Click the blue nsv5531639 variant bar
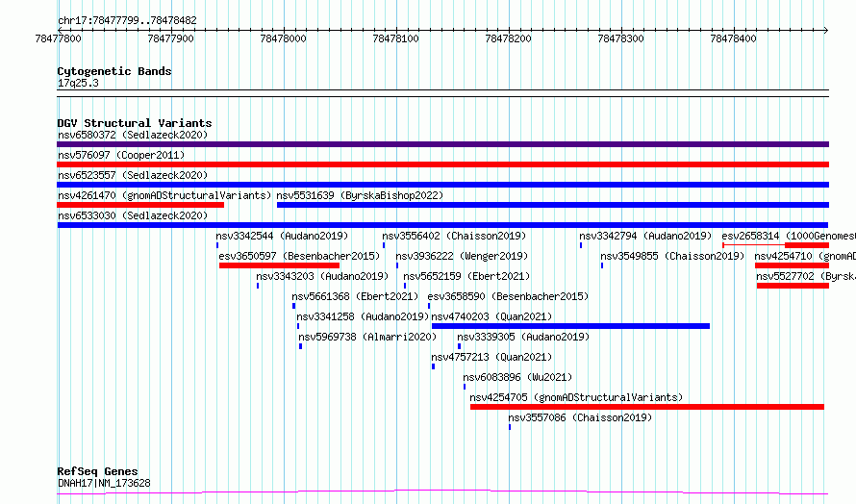 coord(553,205)
